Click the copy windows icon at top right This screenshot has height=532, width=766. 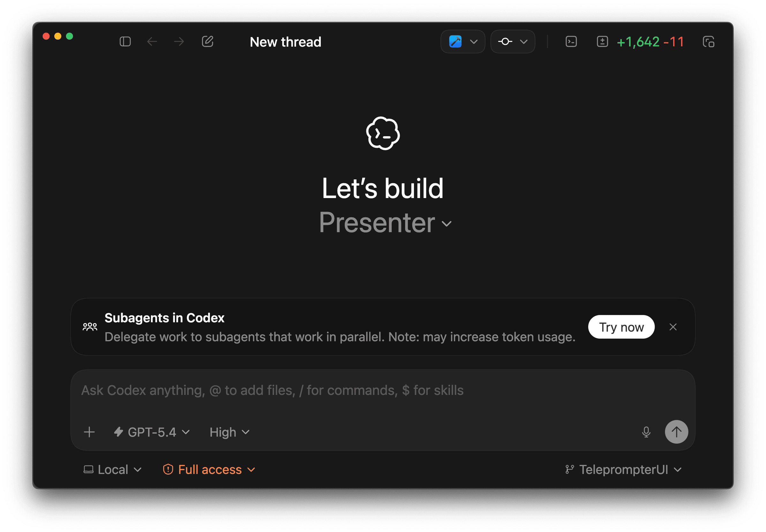click(708, 42)
